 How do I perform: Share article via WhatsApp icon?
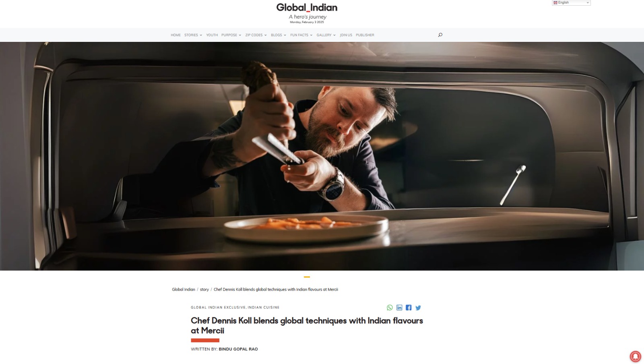pyautogui.click(x=390, y=308)
